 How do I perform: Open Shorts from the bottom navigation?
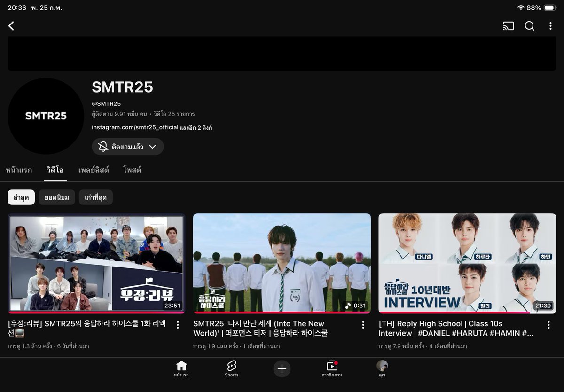tap(231, 369)
